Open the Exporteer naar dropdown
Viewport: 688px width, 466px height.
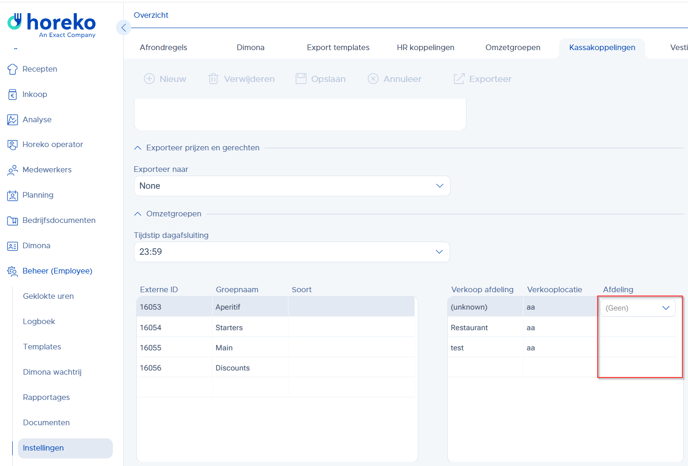(291, 186)
